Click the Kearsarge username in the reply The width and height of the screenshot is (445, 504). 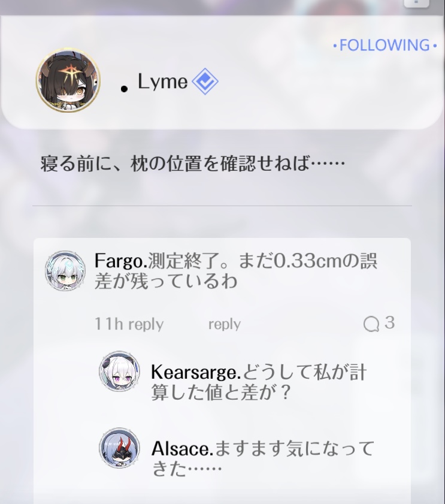coord(196,372)
